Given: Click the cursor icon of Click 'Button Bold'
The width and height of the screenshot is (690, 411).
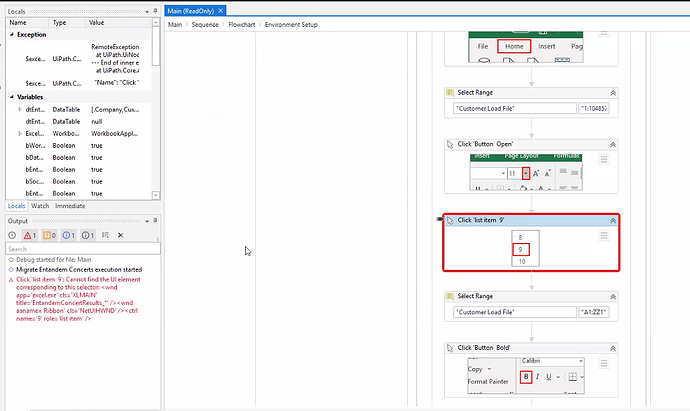Looking at the screenshot, I should (450, 348).
